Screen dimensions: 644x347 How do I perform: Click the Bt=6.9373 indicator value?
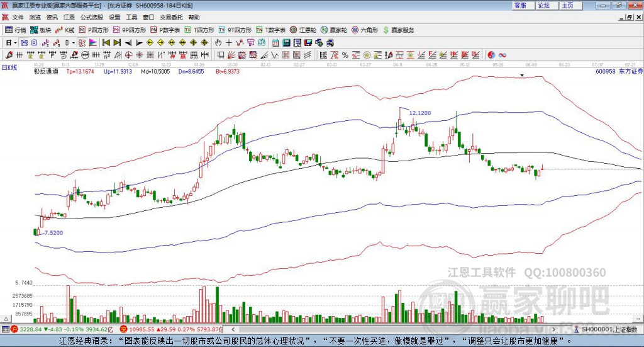pyautogui.click(x=228, y=72)
